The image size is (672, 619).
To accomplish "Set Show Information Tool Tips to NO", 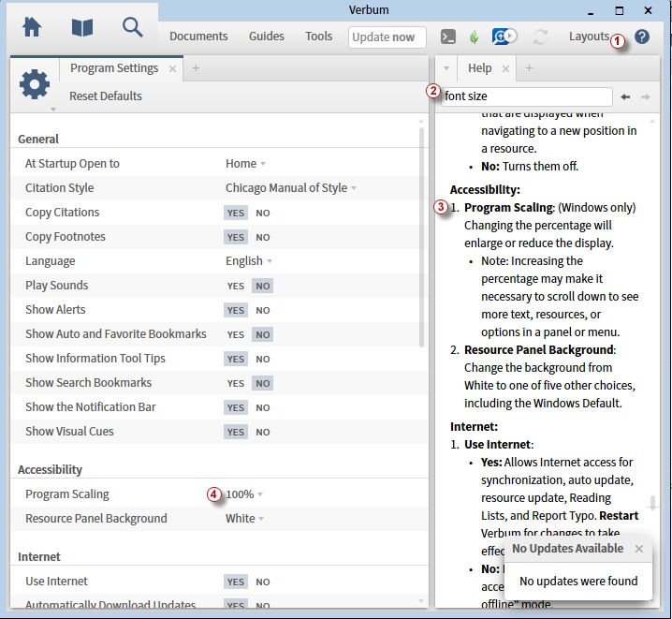I will 263,360.
